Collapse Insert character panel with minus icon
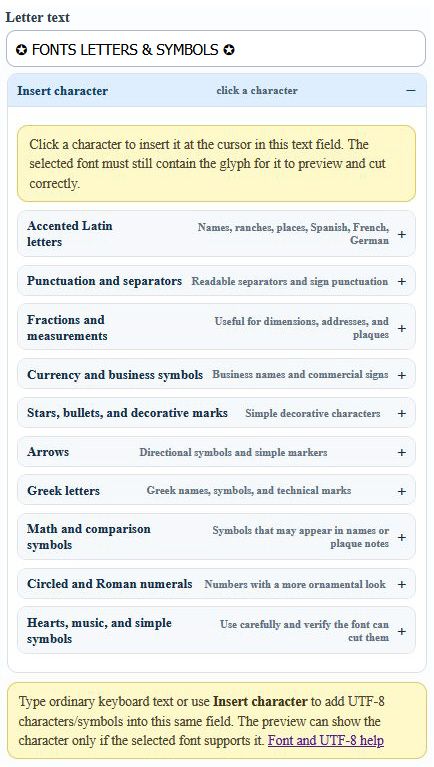This screenshot has width=434, height=767. (x=411, y=90)
